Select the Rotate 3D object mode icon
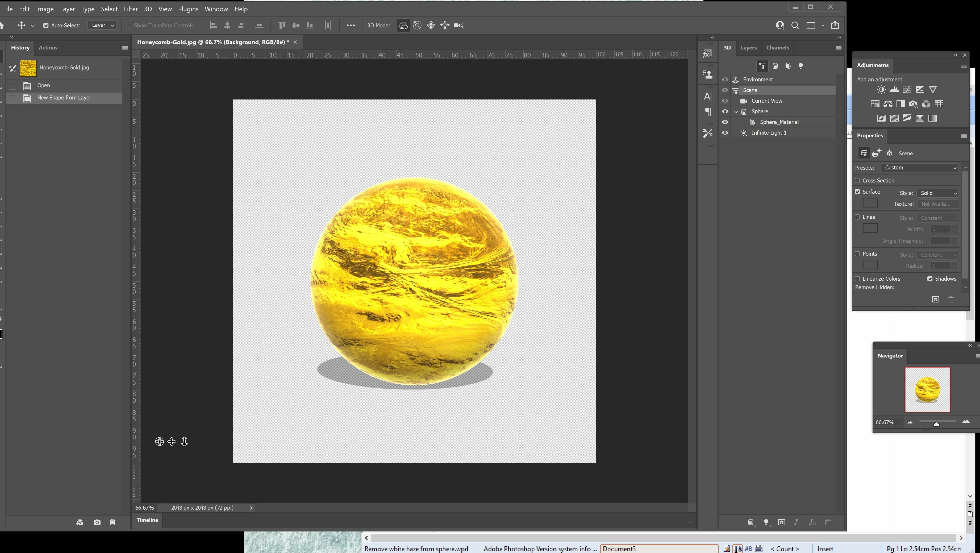This screenshot has height=553, width=980. point(403,26)
